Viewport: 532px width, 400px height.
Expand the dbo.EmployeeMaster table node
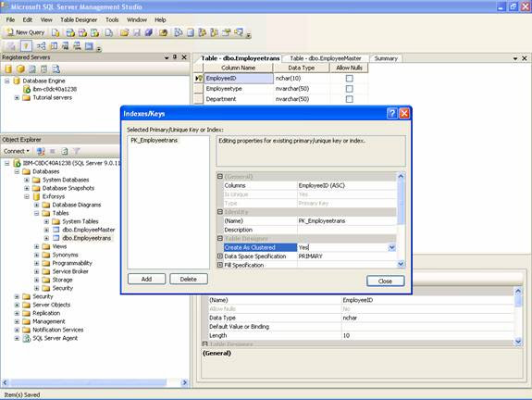point(46,230)
